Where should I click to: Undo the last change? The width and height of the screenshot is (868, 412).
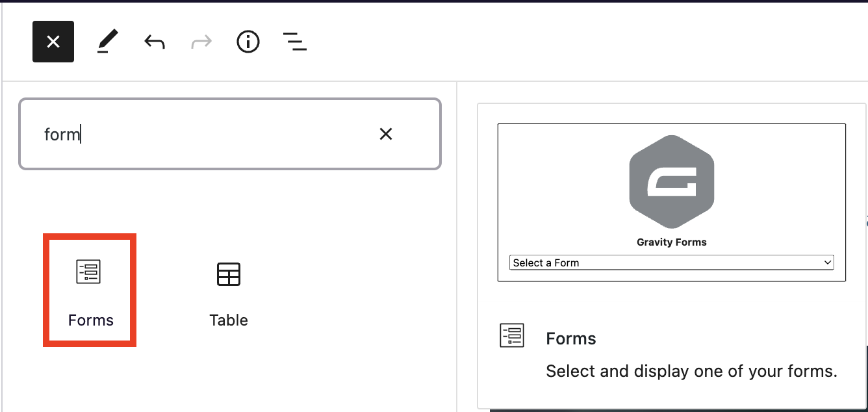(x=154, y=42)
